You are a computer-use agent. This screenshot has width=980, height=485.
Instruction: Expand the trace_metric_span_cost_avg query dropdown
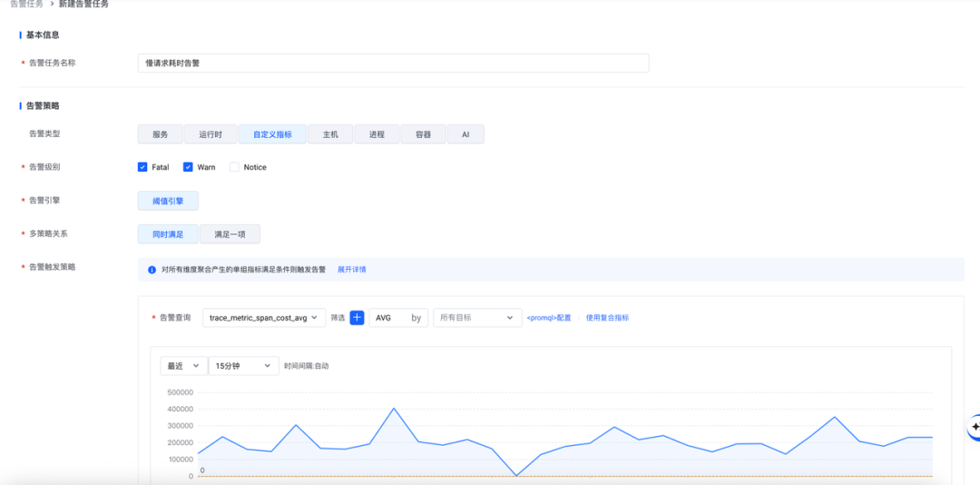264,317
